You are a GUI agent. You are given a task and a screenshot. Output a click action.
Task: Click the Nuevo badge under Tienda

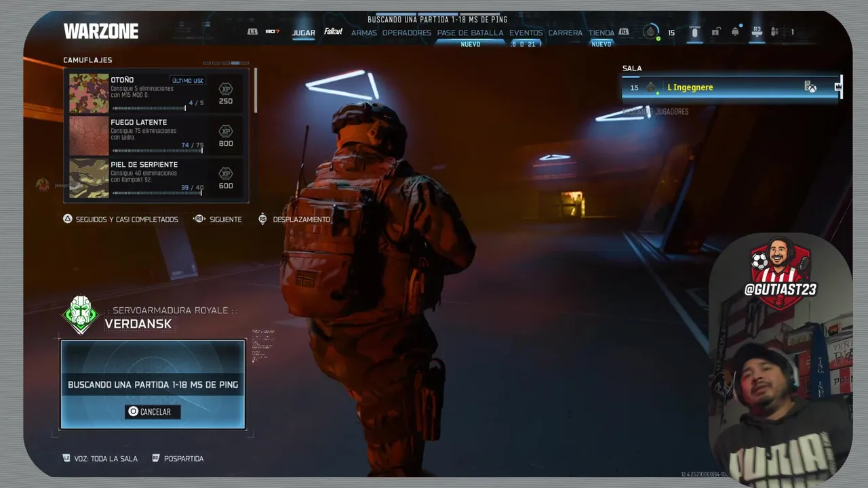[601, 44]
